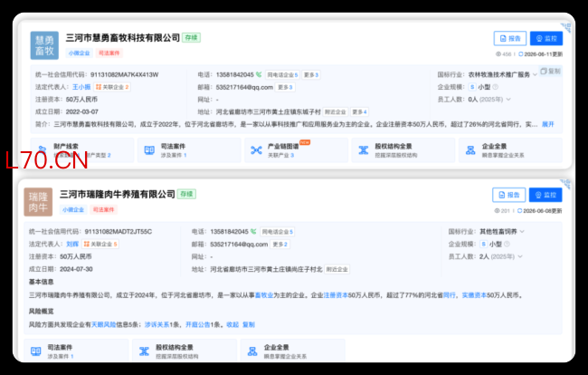Collapse details with 收起 link
Screen dimensions: 588x375
(232, 324)
